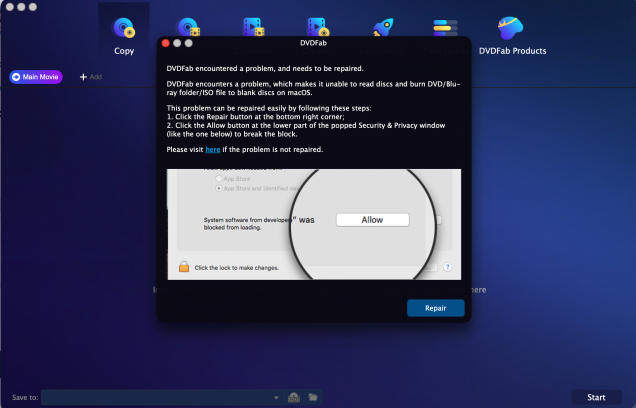The width and height of the screenshot is (636, 408).
Task: Open the 'here' help link
Action: [x=213, y=150]
